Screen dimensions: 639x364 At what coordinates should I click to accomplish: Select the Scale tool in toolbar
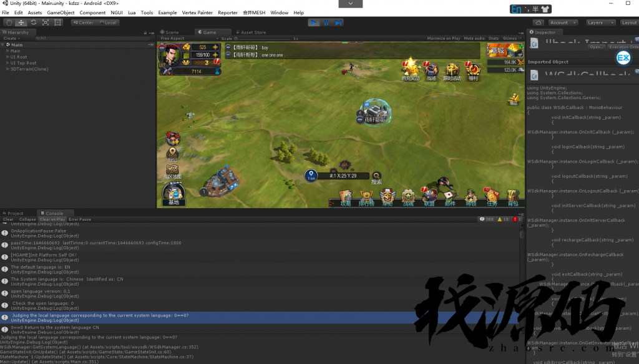(46, 23)
